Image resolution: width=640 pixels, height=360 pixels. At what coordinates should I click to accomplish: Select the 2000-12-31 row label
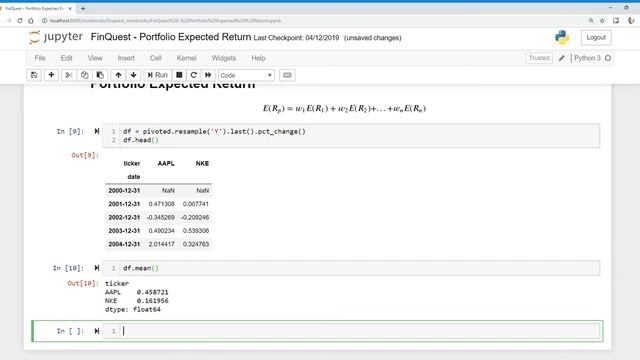[x=124, y=191]
